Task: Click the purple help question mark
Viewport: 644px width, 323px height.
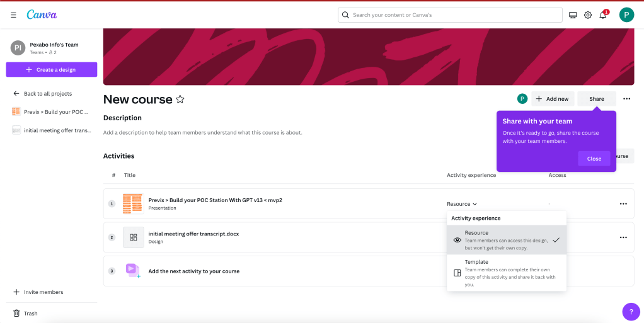Action: (x=631, y=312)
